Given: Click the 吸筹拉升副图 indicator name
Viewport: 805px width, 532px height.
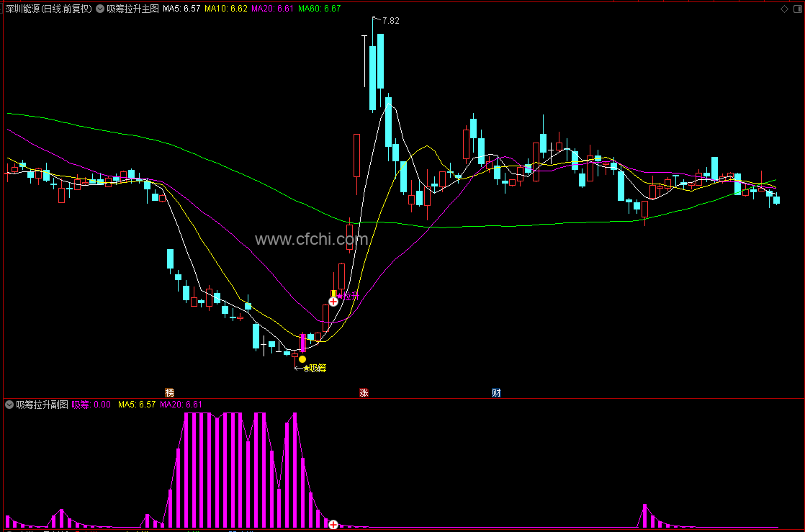Looking at the screenshot, I should 42,405.
